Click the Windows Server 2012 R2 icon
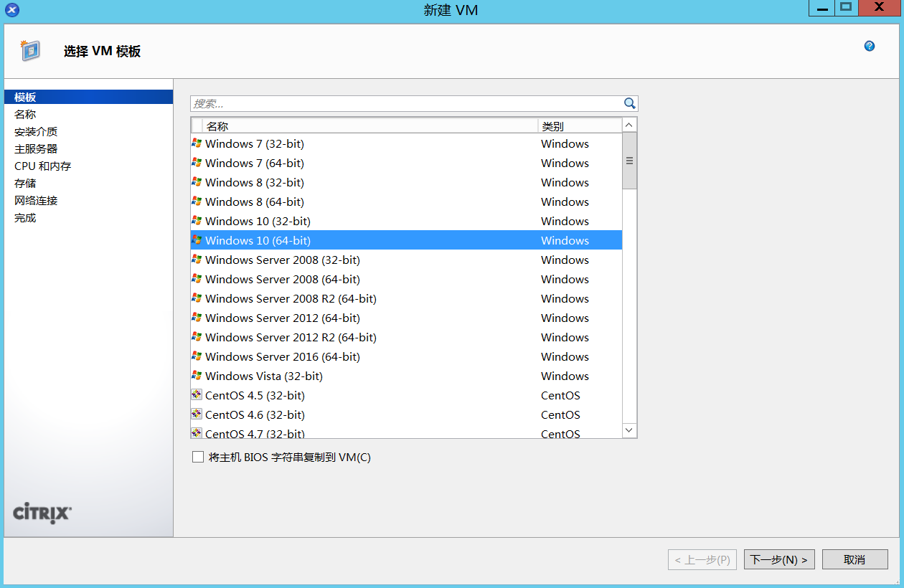The width and height of the screenshot is (904, 588). coord(197,337)
